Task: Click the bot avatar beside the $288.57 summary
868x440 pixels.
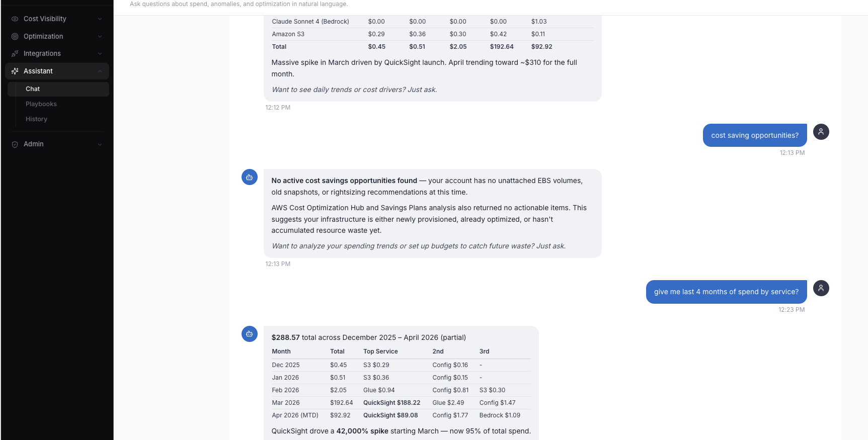Action: [249, 334]
